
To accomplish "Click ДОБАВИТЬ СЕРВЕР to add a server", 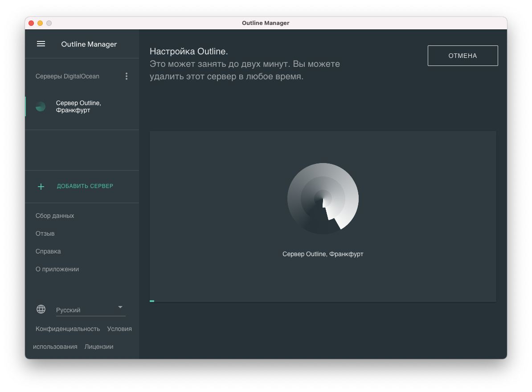I will tap(85, 186).
